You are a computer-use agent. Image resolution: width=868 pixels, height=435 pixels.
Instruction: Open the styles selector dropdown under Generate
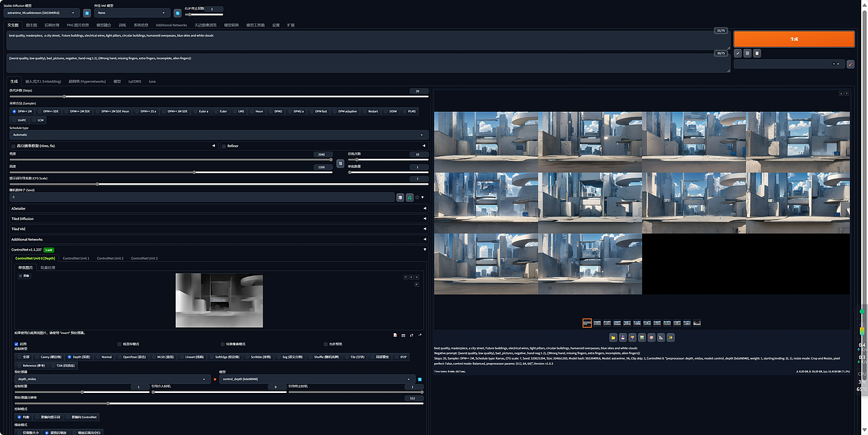[x=789, y=64]
